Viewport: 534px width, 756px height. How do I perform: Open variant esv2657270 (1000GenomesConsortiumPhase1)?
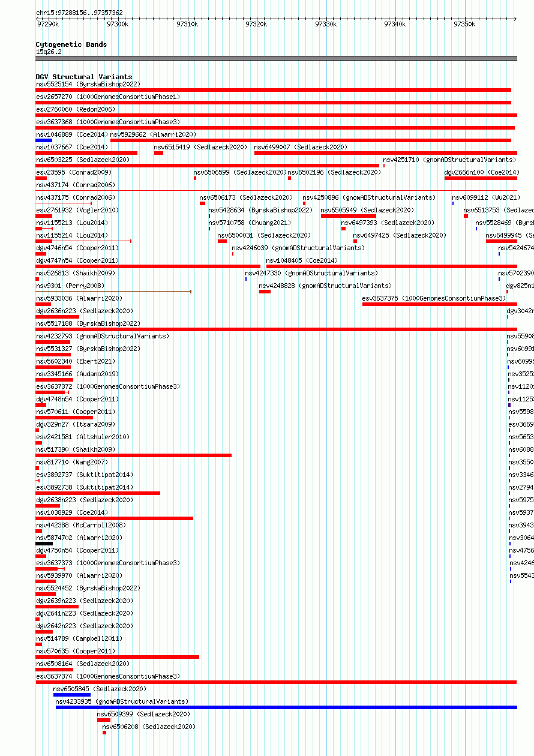point(108,97)
